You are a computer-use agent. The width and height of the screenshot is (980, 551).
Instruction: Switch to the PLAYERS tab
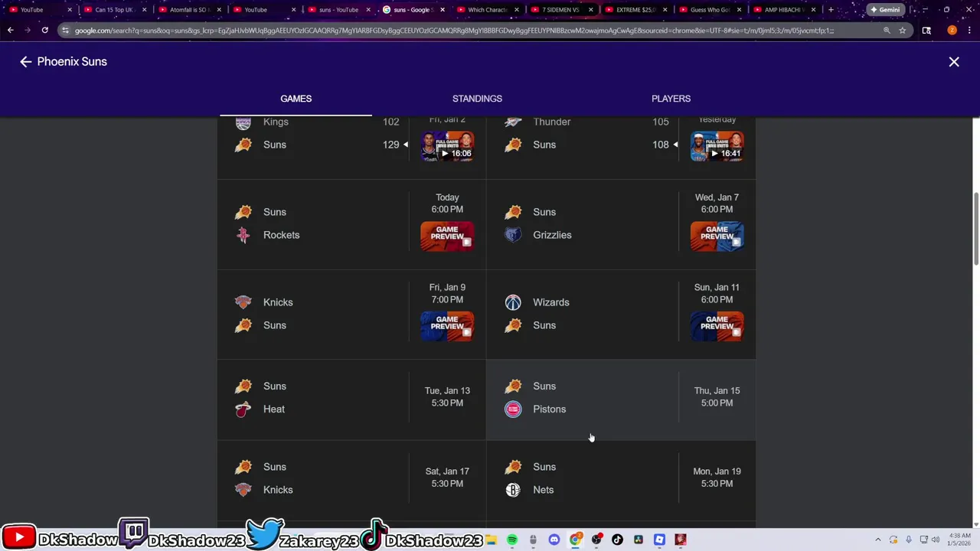tap(671, 99)
